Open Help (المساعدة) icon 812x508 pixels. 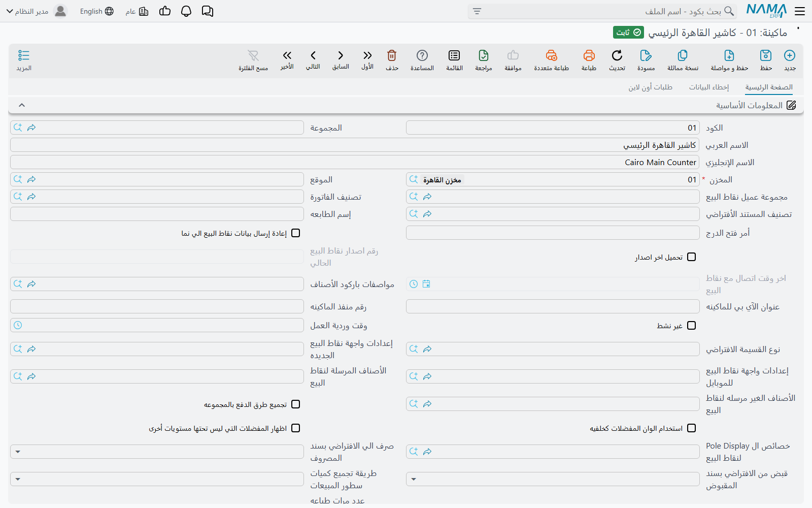pos(422,55)
